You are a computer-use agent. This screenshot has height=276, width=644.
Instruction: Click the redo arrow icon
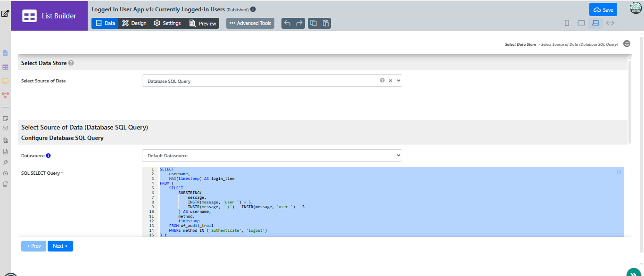point(299,23)
